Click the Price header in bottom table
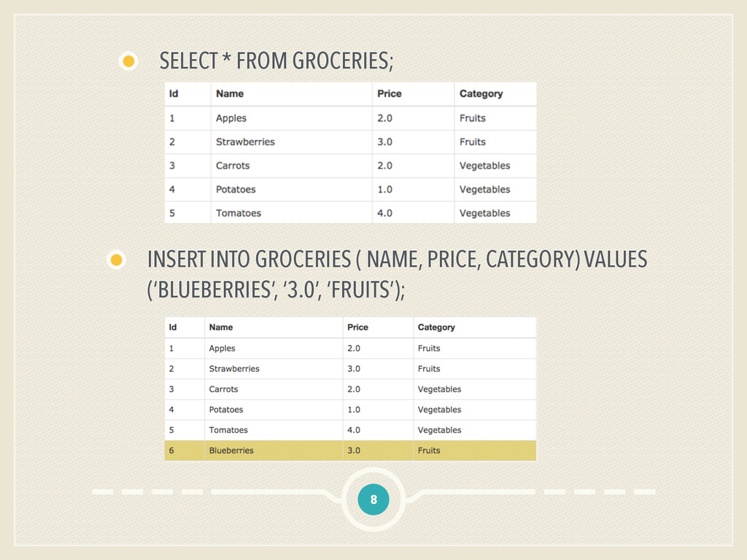Image resolution: width=747 pixels, height=560 pixels. tap(357, 327)
